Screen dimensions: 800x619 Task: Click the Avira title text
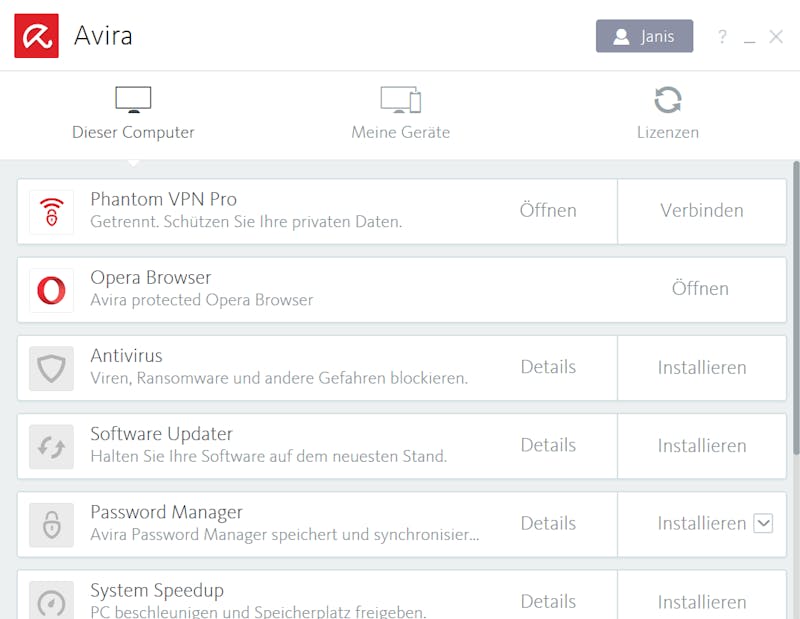pyautogui.click(x=103, y=36)
